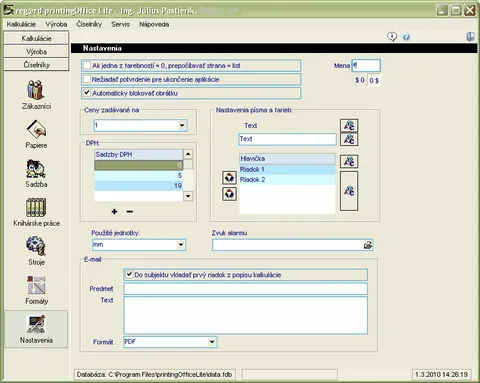Maximize the printingOffice Lite window
The image size is (480, 383).
coord(456,10)
